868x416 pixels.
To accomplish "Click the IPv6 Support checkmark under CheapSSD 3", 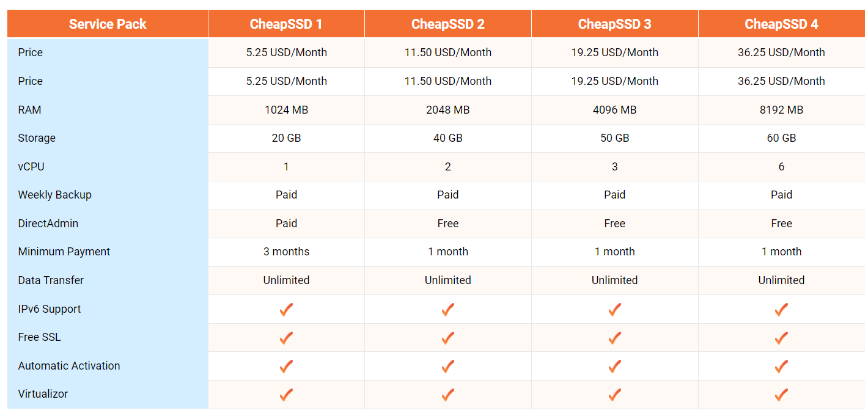I will [614, 309].
